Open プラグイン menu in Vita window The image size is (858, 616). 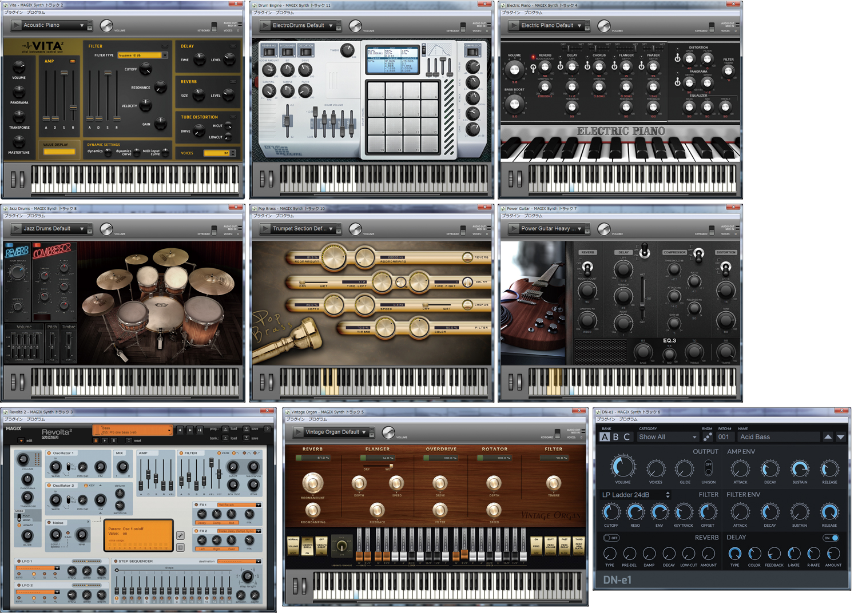pos(14,13)
